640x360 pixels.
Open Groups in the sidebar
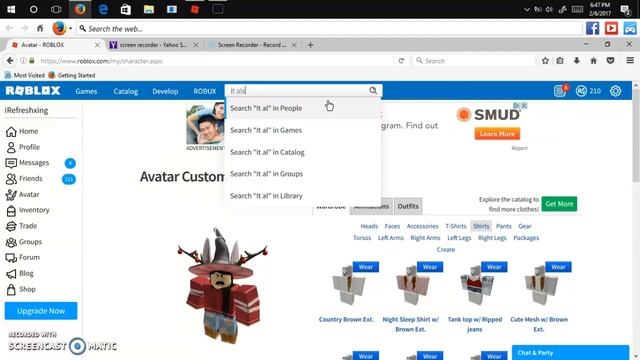click(24, 242)
